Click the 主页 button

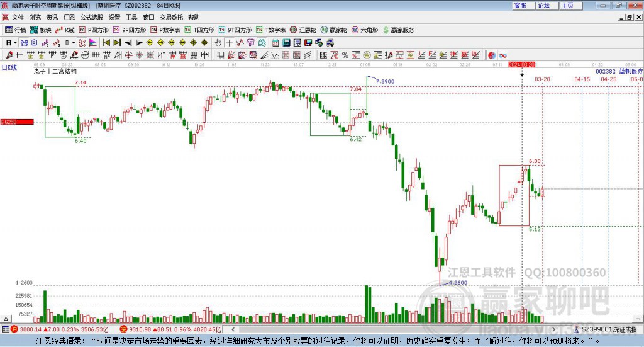click(571, 5)
